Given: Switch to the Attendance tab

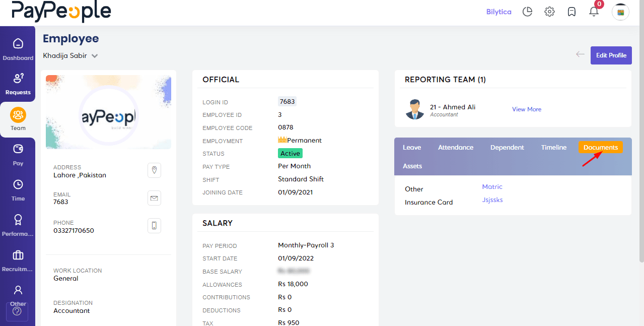Looking at the screenshot, I should click(x=455, y=147).
